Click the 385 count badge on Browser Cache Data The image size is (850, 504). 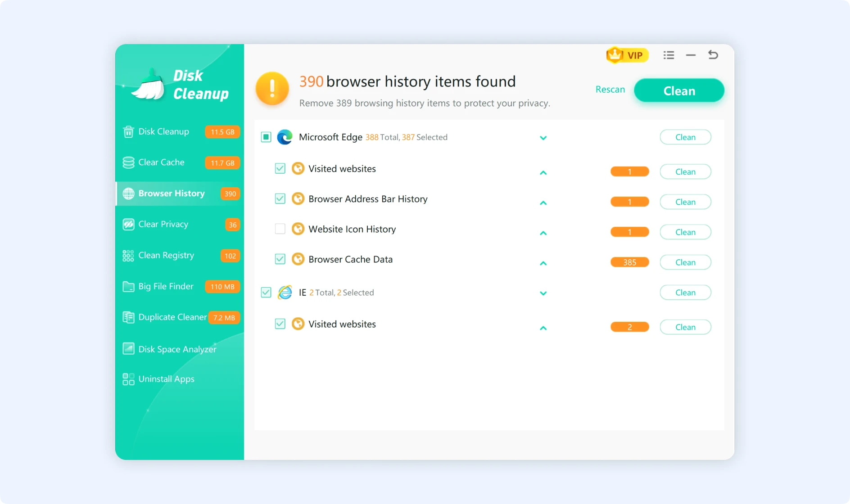click(629, 262)
